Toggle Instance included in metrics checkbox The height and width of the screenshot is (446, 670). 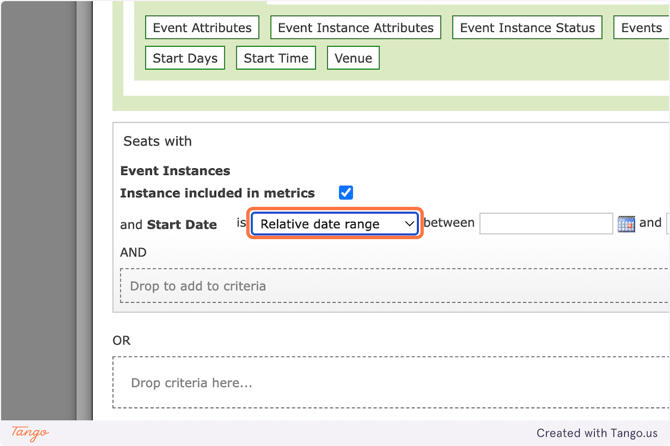(x=346, y=193)
